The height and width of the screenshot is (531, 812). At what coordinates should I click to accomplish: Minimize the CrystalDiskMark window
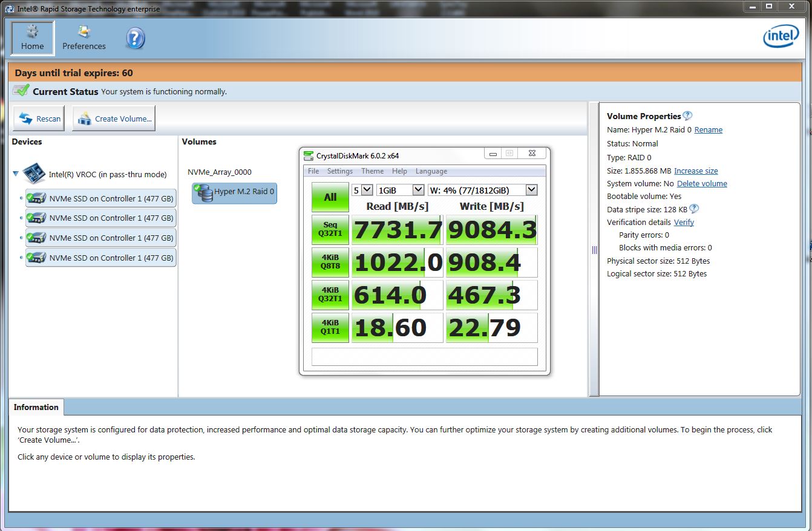(493, 154)
